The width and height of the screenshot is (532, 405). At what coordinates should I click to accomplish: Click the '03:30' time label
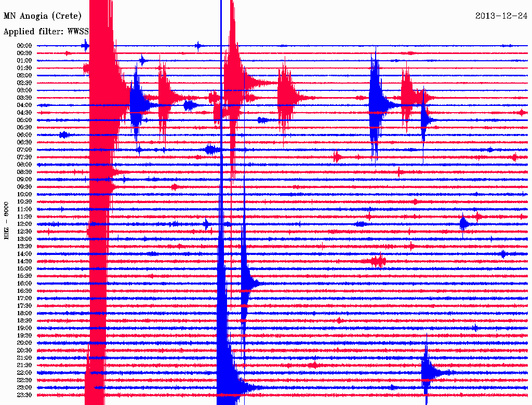coord(24,98)
